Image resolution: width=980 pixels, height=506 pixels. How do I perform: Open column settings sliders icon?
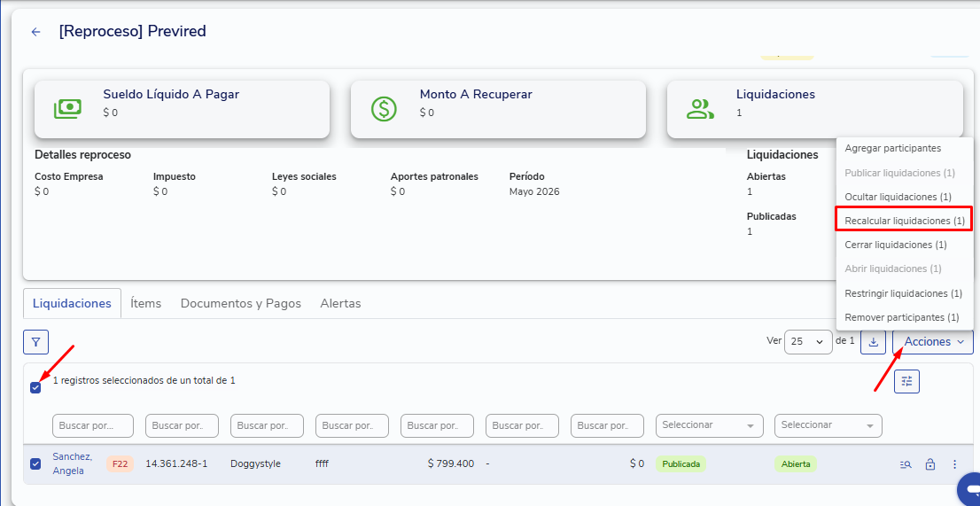pos(906,381)
